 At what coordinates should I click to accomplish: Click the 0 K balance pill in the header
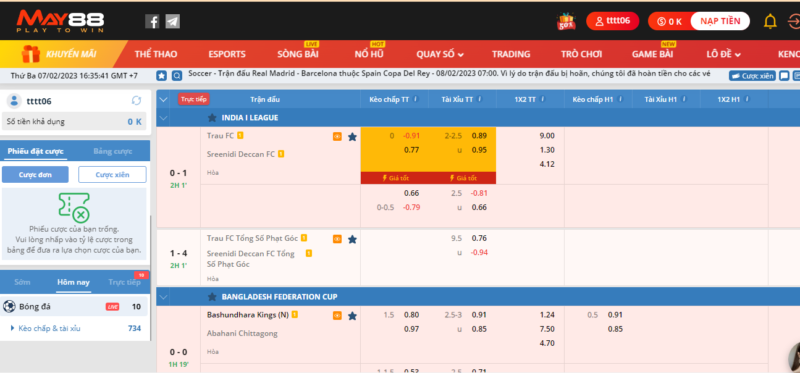669,21
